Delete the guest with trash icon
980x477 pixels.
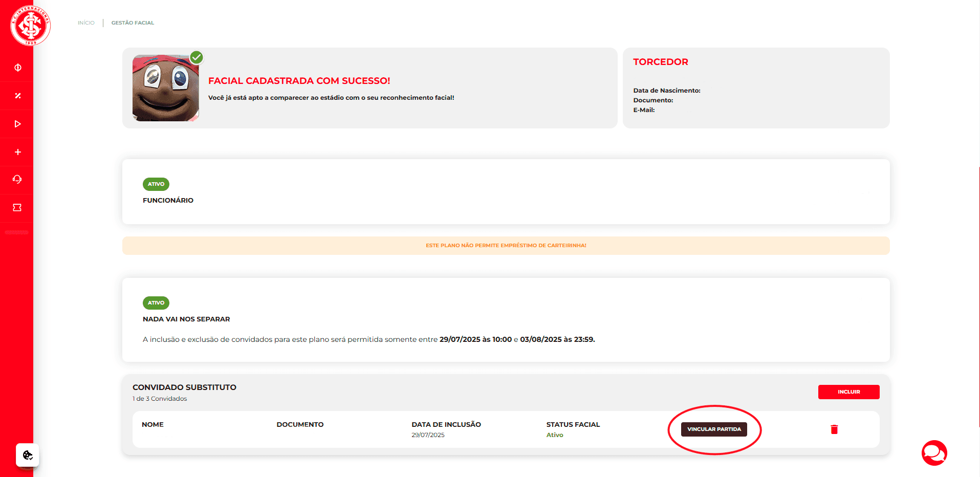834,429
